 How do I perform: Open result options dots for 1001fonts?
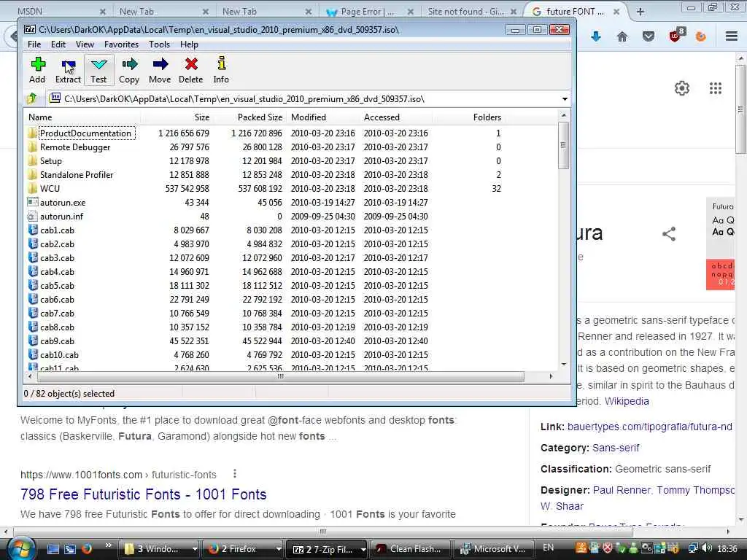pos(234,474)
